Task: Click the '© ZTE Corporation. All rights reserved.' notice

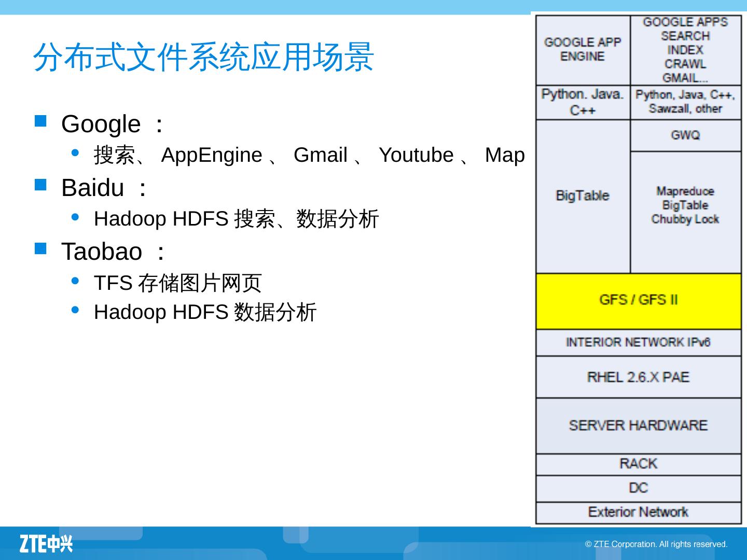Action: pos(656,544)
